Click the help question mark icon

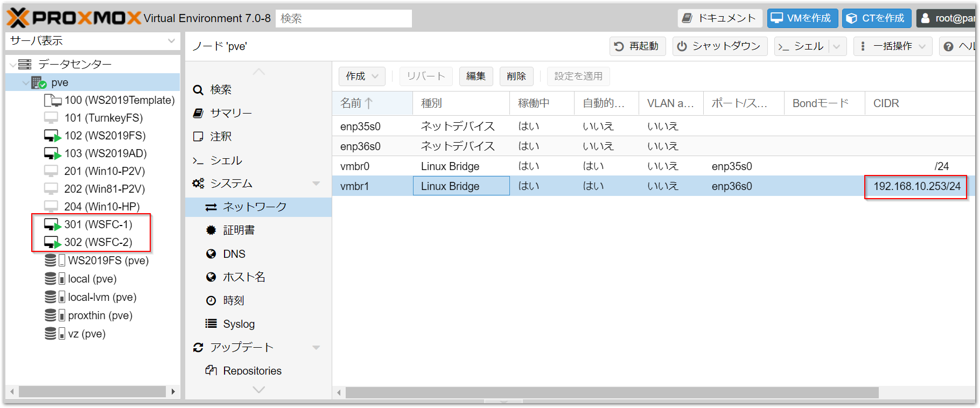[949, 47]
